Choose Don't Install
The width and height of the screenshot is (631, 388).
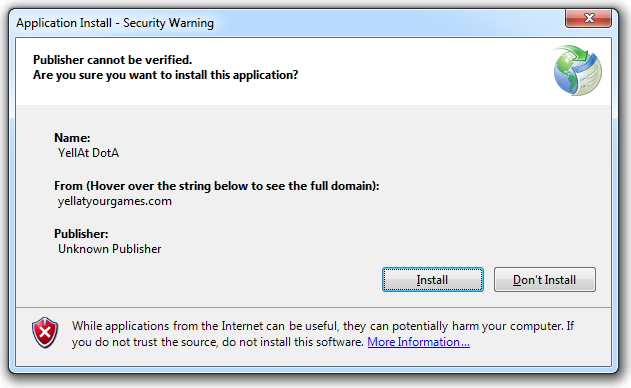pos(544,279)
